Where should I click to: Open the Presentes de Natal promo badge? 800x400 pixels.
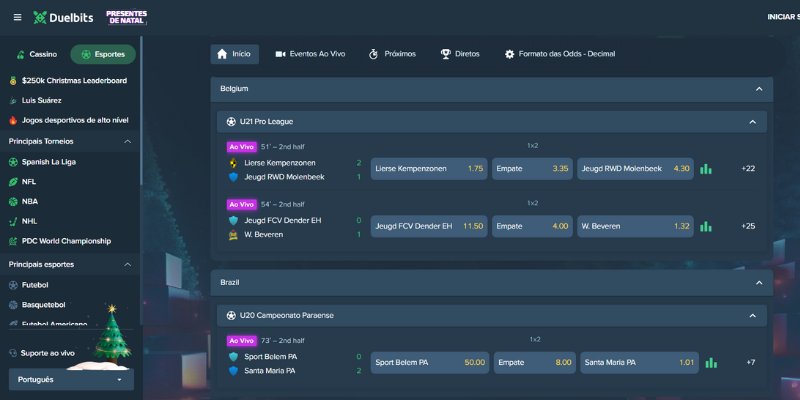127,17
